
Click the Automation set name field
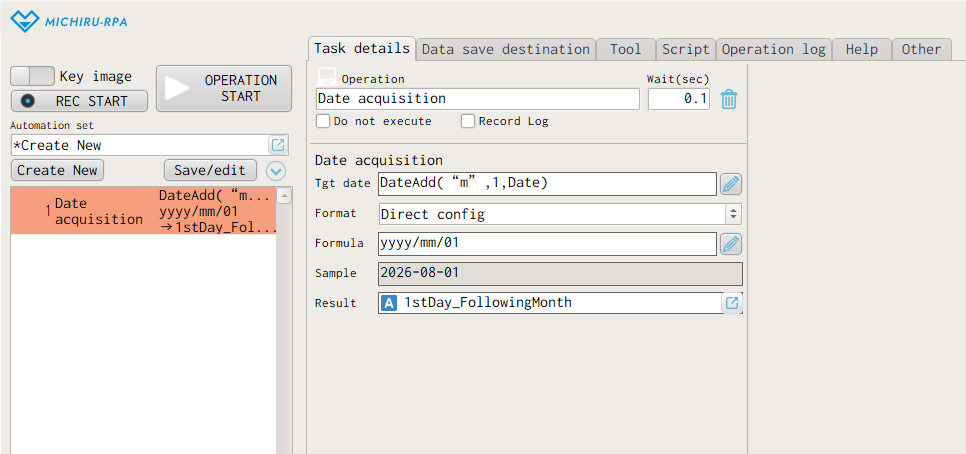pyautogui.click(x=140, y=145)
